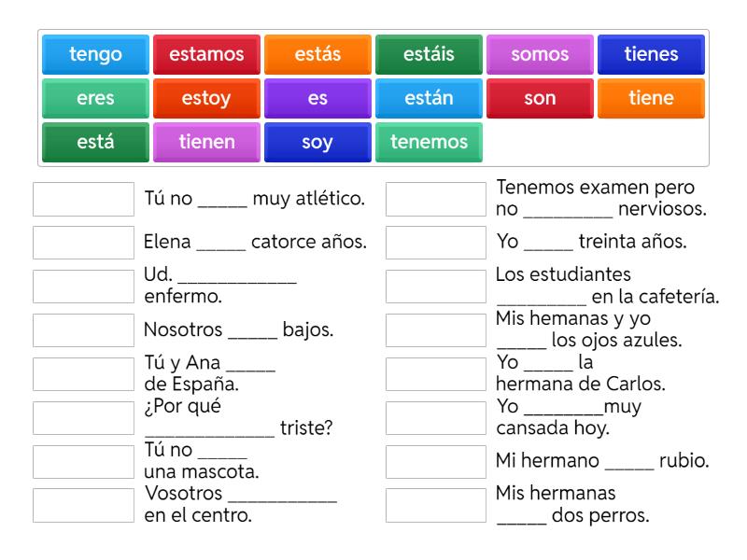
Task: Select the "tenemos" word tile
Action: coord(429,141)
